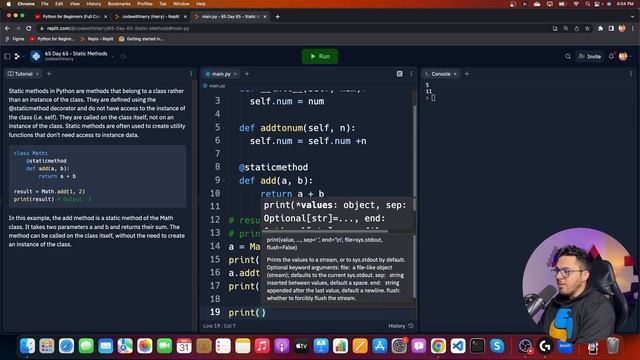Open a new Chrome tab
The image size is (640, 360).
click(x=278, y=17)
